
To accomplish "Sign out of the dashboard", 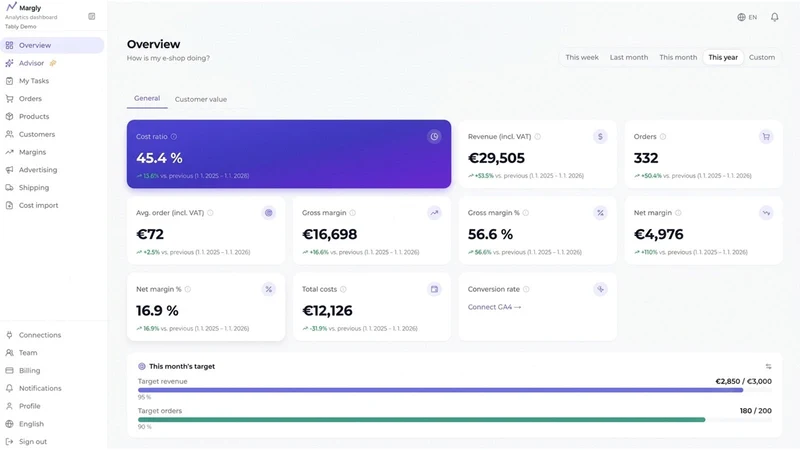I will tap(52, 442).
